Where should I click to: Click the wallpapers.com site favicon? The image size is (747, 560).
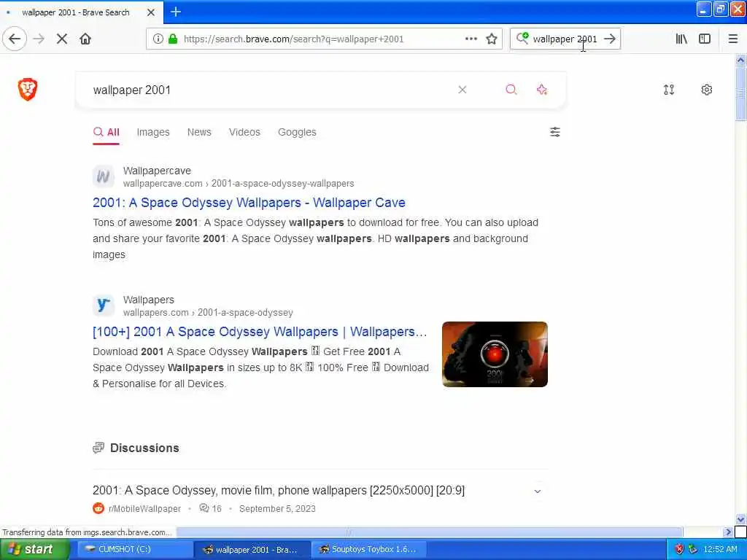click(x=104, y=306)
